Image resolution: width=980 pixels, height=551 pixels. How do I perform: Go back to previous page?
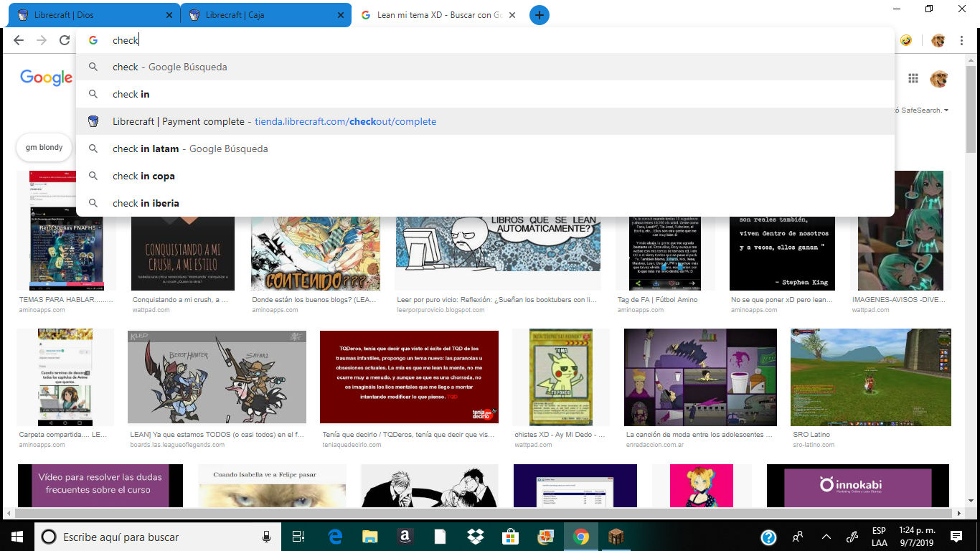coord(19,40)
